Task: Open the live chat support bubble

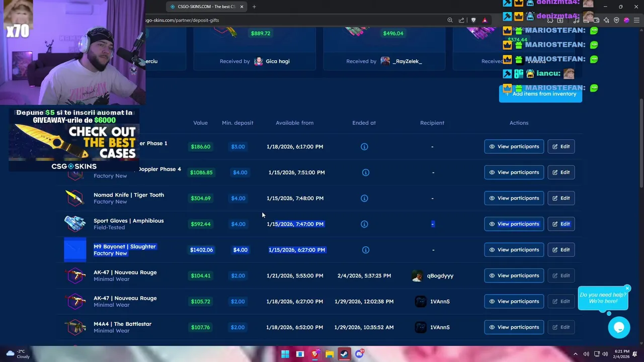Action: point(619,327)
